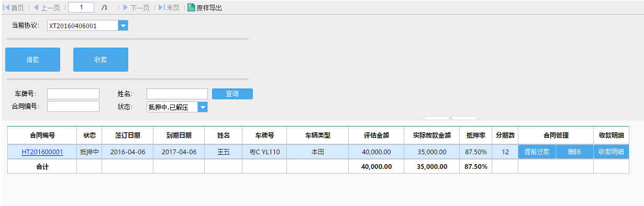Viewport: 644px width, 206px height.
Task: Click 提前还款 early repayment button
Action: pos(537,152)
